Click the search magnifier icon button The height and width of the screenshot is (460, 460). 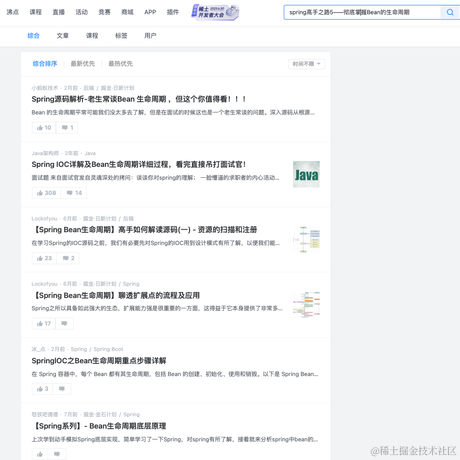click(x=450, y=12)
